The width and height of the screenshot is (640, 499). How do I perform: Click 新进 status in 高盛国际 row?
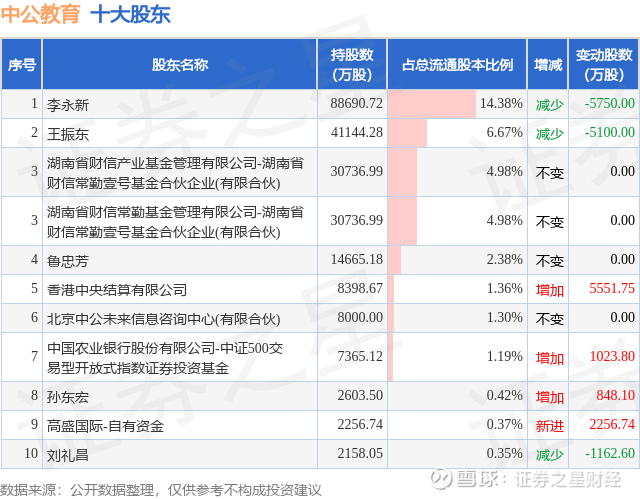[x=549, y=426]
